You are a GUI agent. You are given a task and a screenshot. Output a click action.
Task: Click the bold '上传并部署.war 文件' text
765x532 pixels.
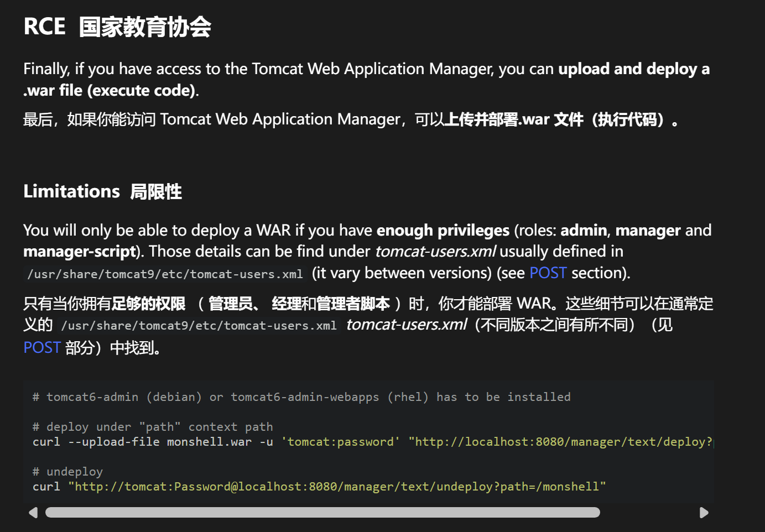pos(514,119)
